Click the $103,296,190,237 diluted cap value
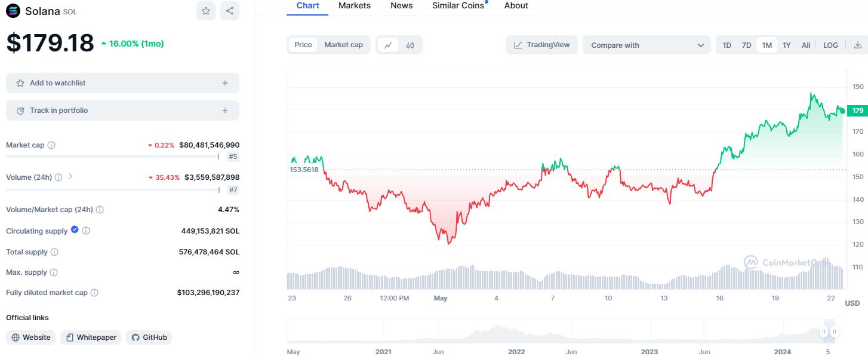868x356 pixels. click(x=208, y=293)
